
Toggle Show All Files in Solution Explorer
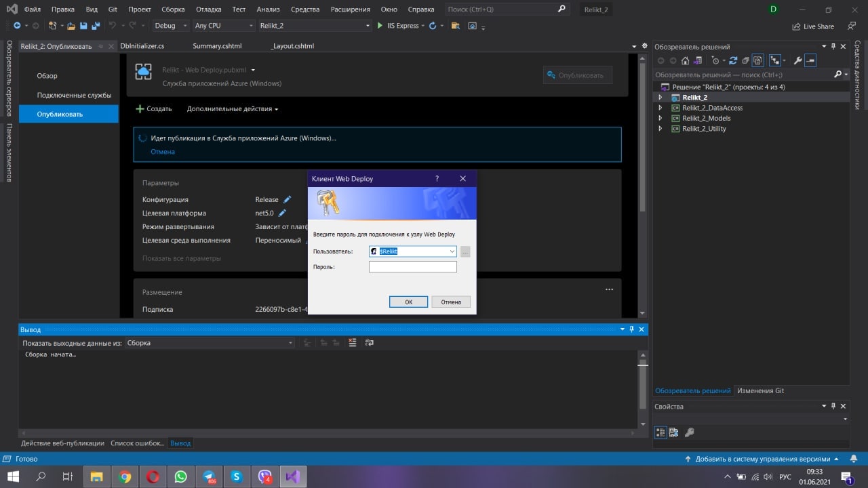pos(758,60)
